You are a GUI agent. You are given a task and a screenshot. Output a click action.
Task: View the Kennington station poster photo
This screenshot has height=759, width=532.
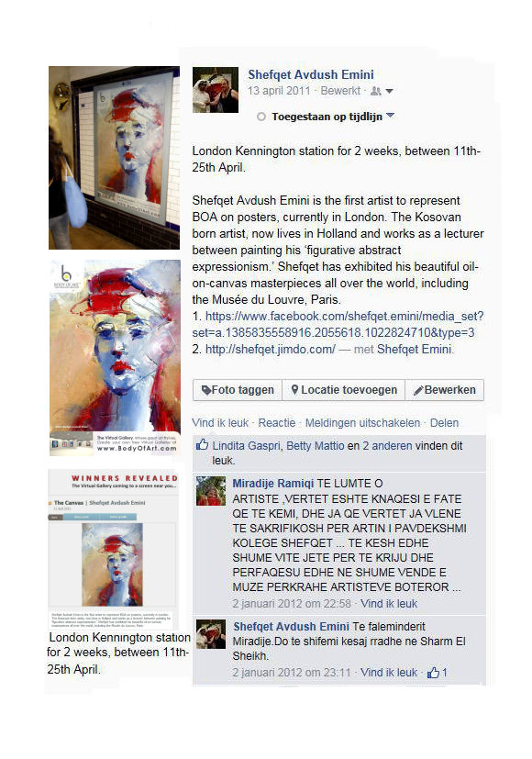click(x=114, y=158)
